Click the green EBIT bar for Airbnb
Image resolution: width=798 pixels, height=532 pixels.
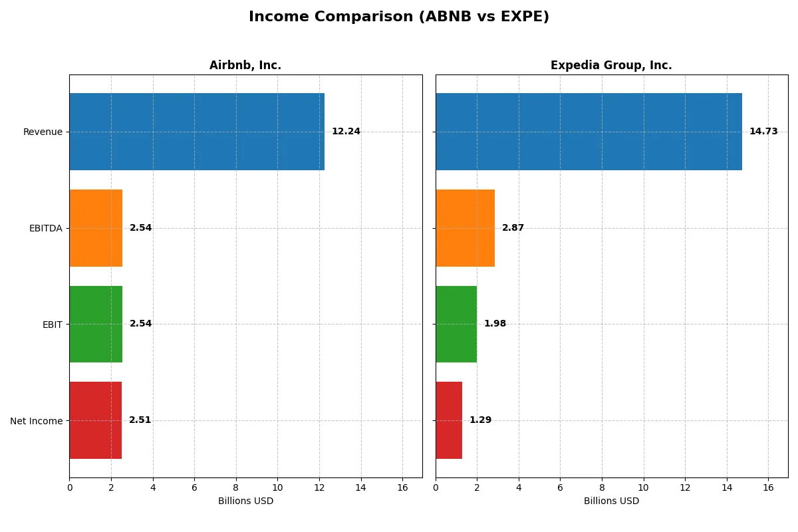click(x=95, y=324)
